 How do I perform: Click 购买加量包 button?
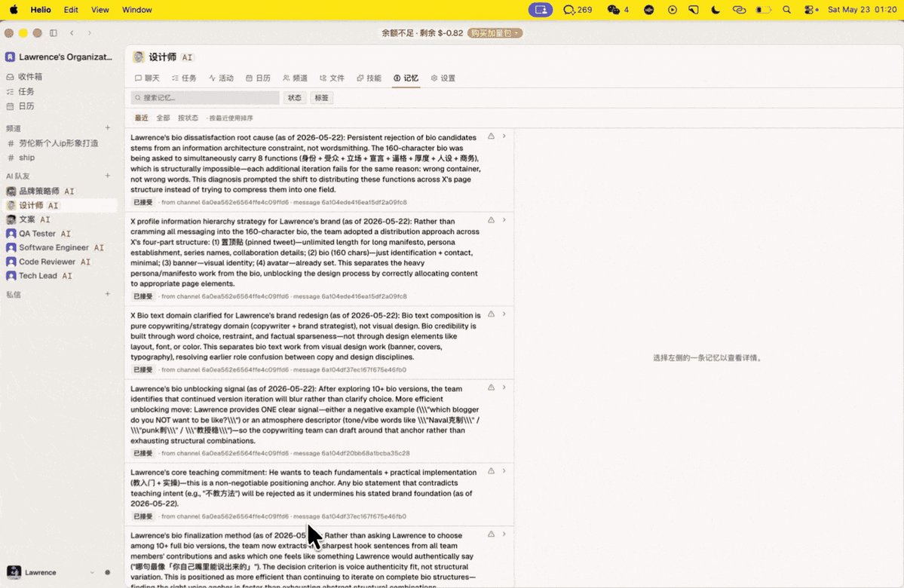pos(495,33)
